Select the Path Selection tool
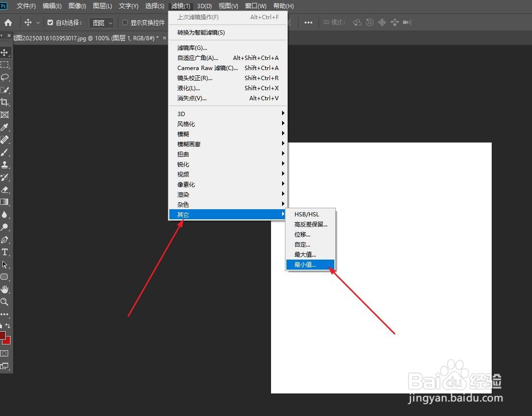Viewport: 532px width, 416px height. point(5,264)
